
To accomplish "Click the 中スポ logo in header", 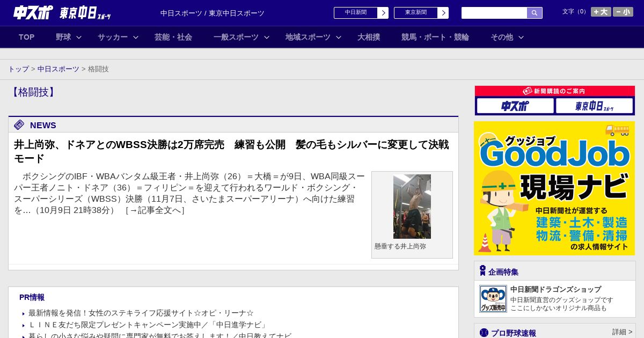I will [x=33, y=12].
